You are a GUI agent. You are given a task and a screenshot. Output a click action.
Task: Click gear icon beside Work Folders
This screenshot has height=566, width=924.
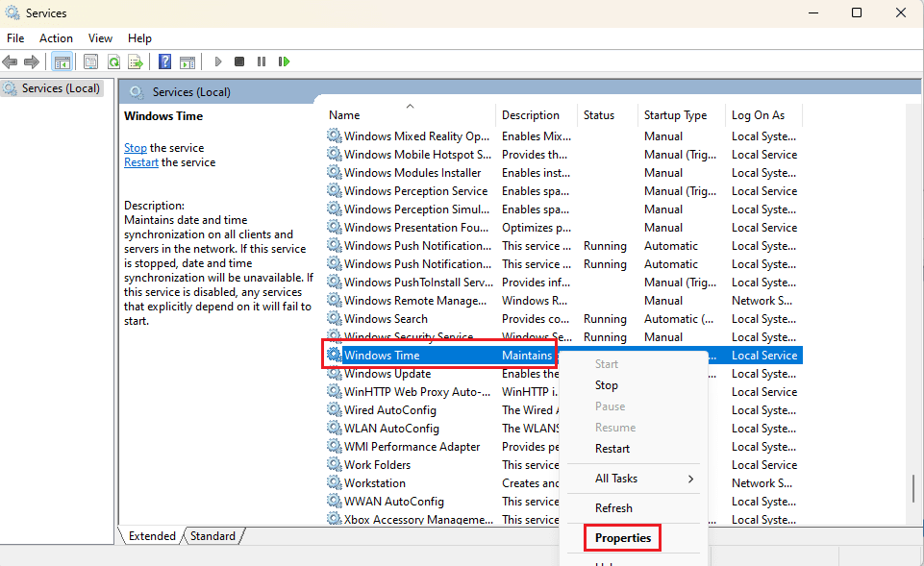coord(335,465)
